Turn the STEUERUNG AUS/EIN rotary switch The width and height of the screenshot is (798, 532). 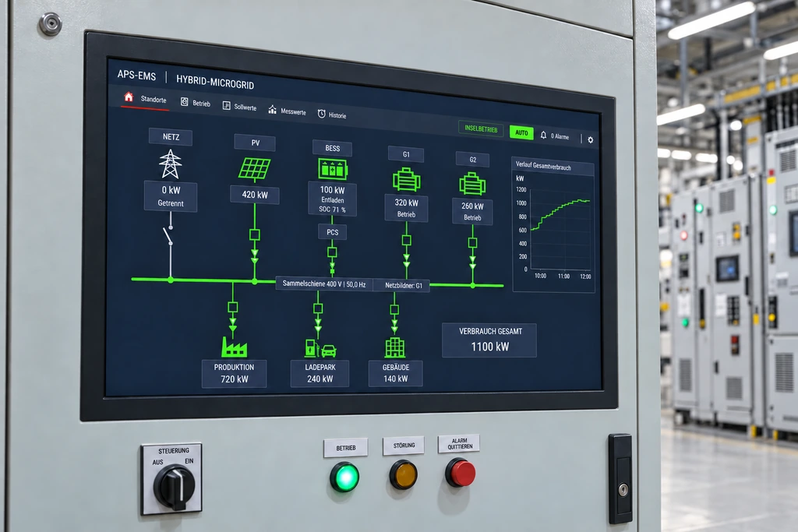pos(175,486)
